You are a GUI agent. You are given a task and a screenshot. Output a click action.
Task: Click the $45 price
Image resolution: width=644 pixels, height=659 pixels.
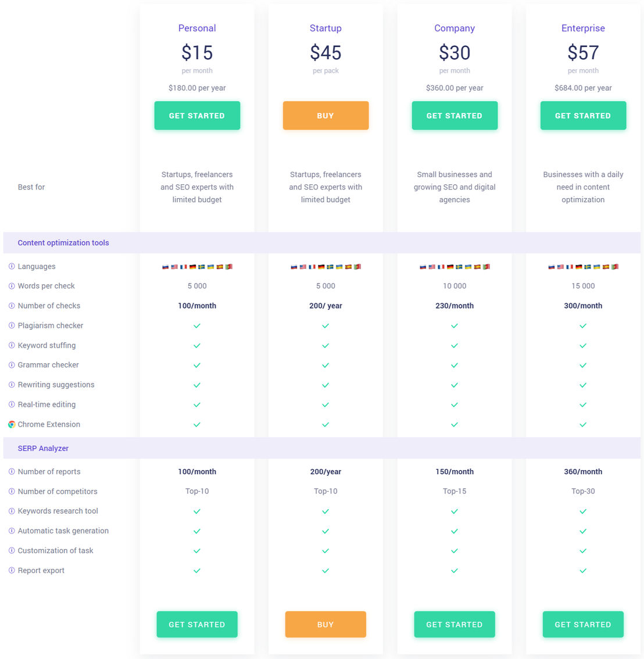(326, 52)
